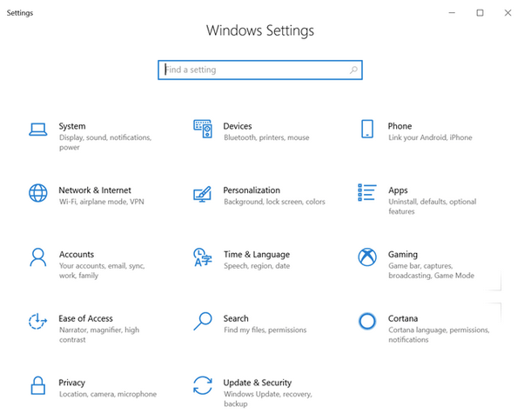Click "Windows Update, recovery, backup" text
524x420 pixels.
point(268,399)
